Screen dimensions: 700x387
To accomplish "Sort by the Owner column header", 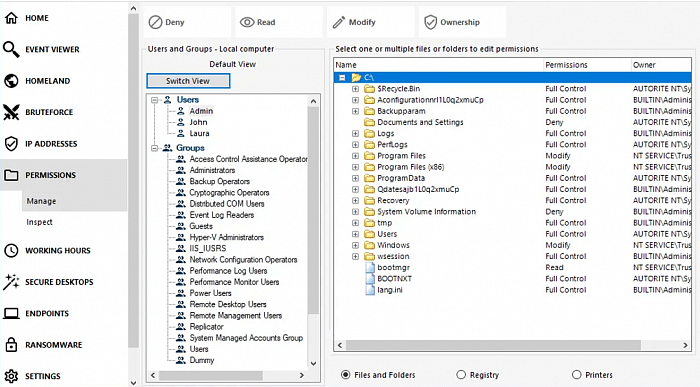I will 661,65.
